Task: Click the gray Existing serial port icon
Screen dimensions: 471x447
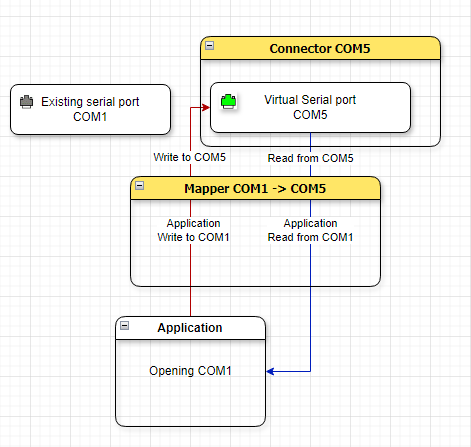Action: (x=26, y=102)
